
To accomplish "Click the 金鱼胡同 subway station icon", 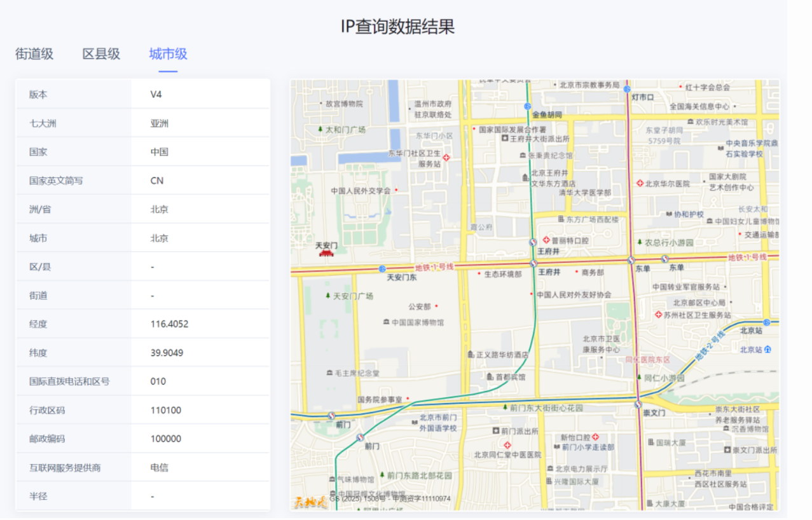I will (x=527, y=106).
